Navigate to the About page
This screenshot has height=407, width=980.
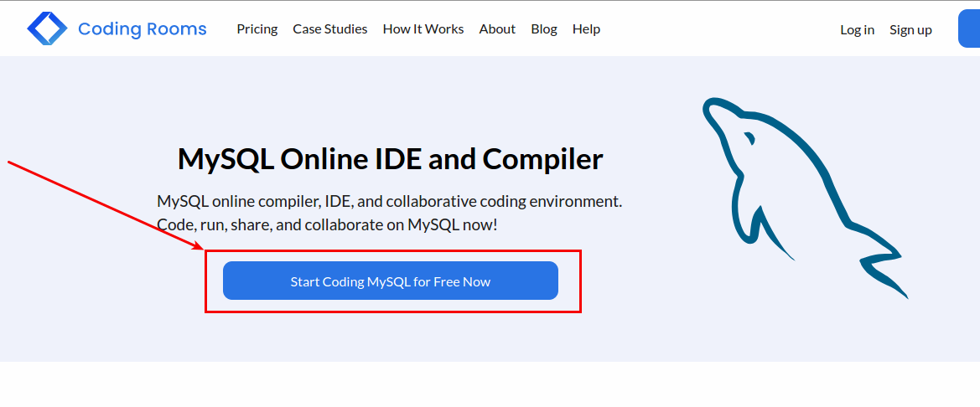[x=497, y=29]
